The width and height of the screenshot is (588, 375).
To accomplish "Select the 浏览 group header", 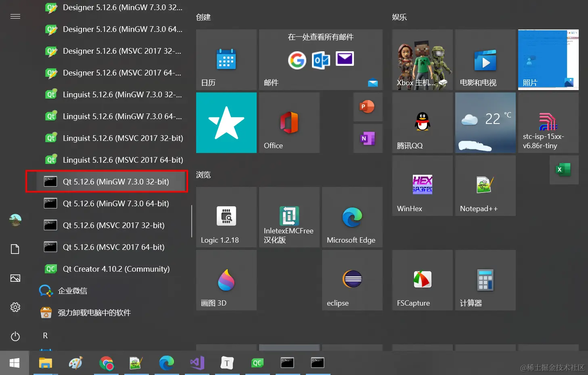I will pyautogui.click(x=203, y=175).
